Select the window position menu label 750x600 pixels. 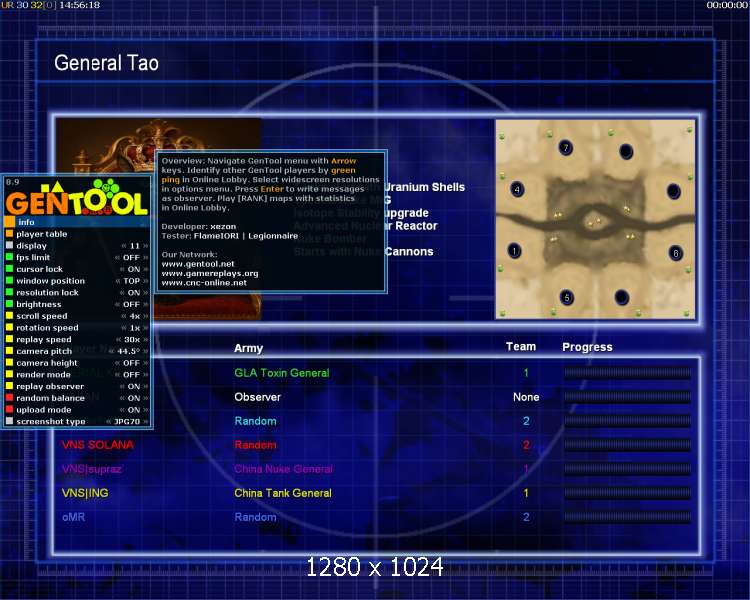[50, 281]
